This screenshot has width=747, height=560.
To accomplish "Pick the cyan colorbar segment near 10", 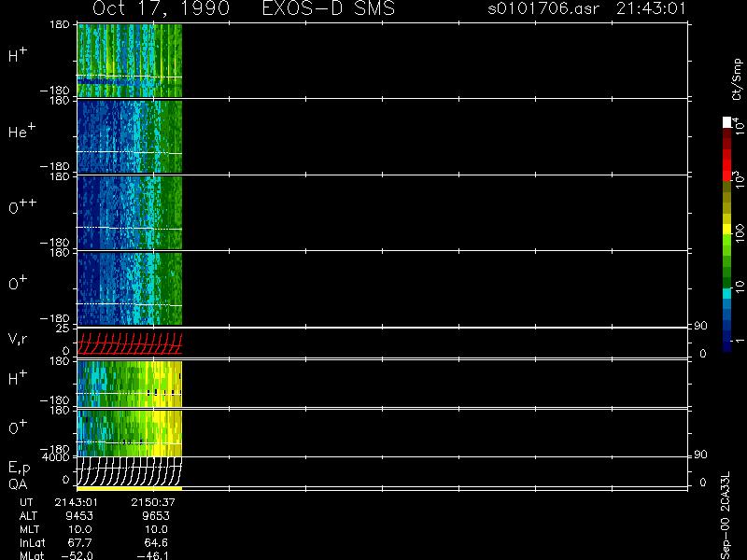I will (727, 294).
